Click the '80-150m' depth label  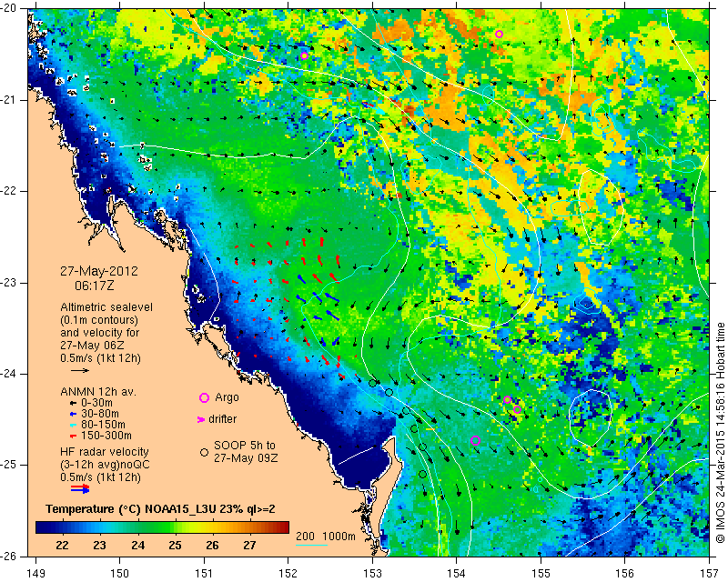(x=103, y=425)
